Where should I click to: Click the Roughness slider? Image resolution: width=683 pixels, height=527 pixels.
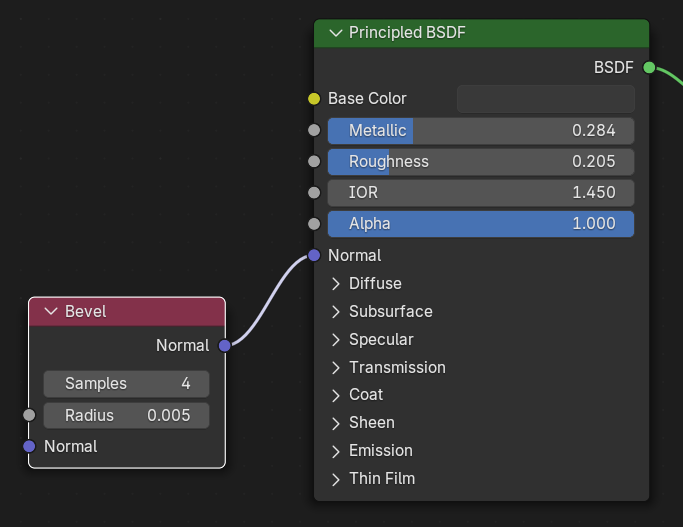(481, 162)
